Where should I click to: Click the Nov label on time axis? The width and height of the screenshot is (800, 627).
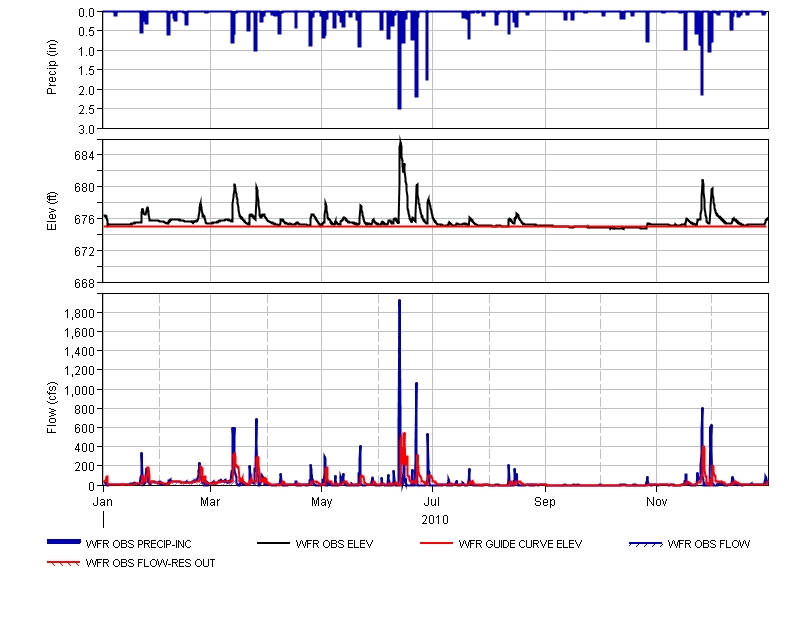657,502
